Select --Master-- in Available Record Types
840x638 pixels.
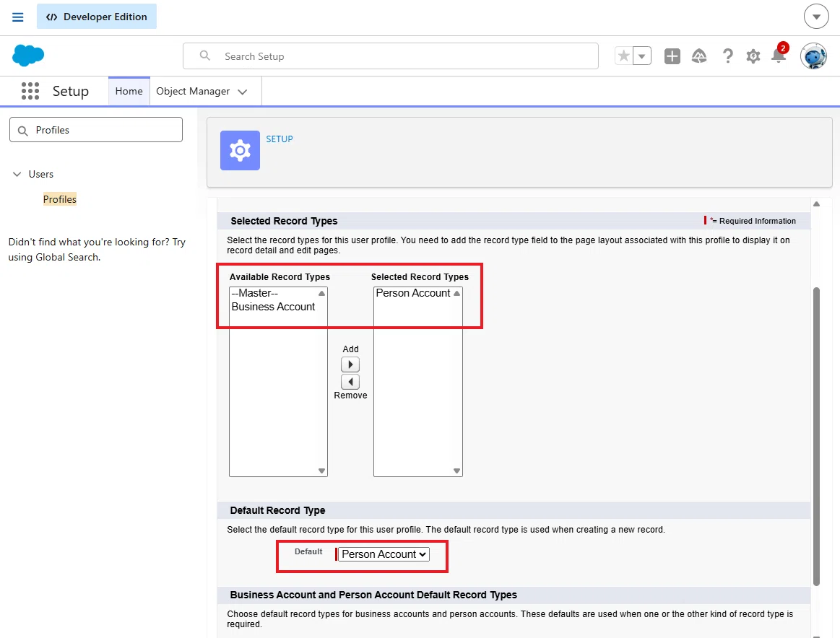255,293
